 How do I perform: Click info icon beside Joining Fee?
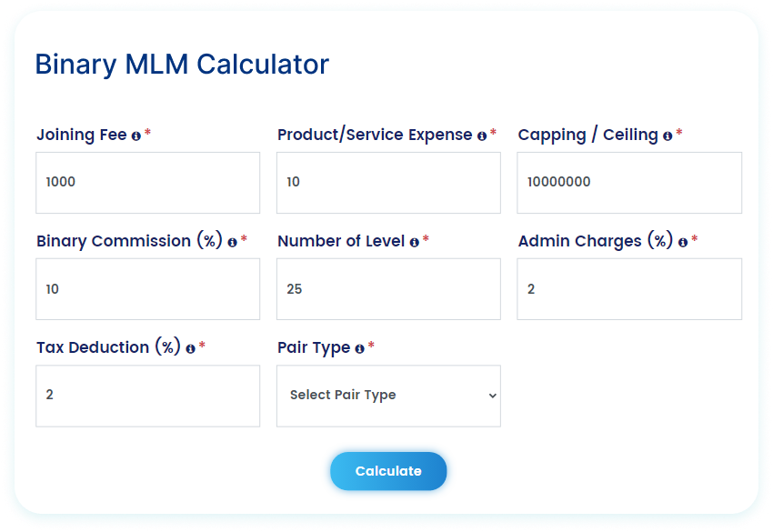[136, 136]
